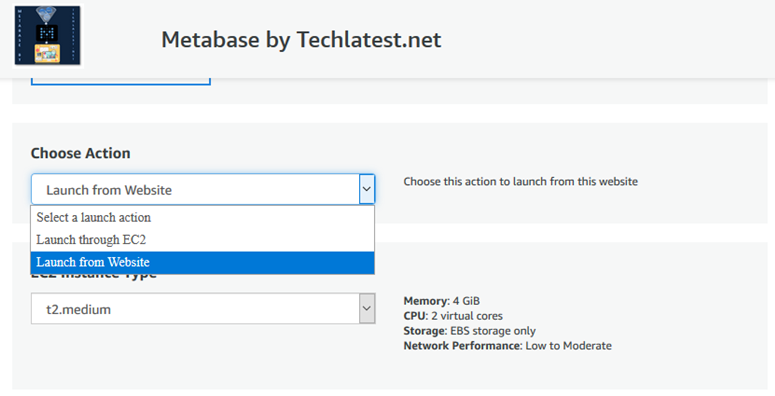Click 'Network Performance: Low to Moderate' text

(x=508, y=346)
